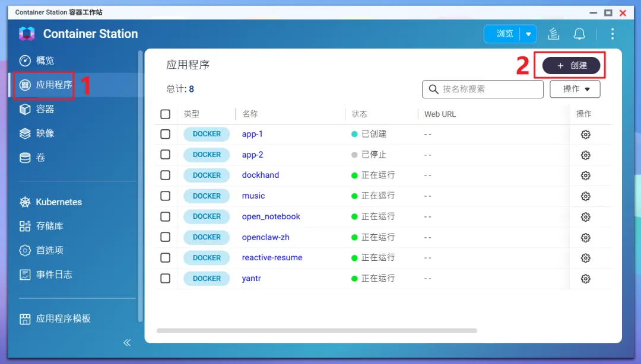This screenshot has height=364, width=641.
Task: Sort by the 状态 column header
Action: pyautogui.click(x=359, y=114)
